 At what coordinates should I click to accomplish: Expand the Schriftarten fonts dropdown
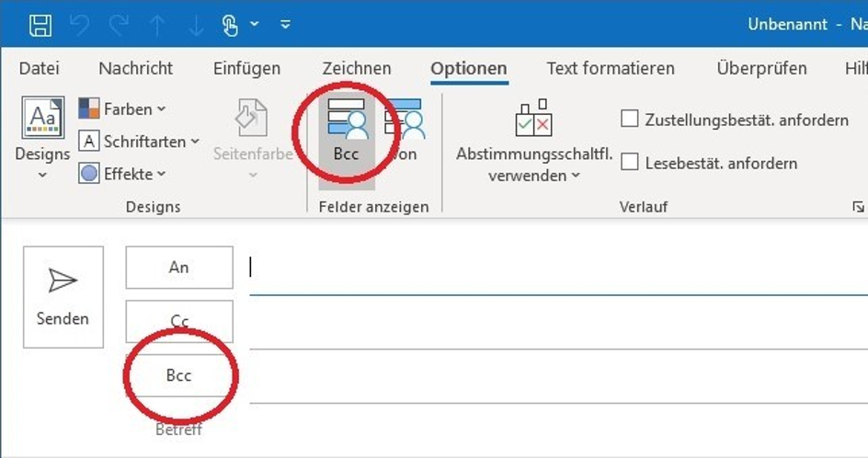[x=139, y=142]
